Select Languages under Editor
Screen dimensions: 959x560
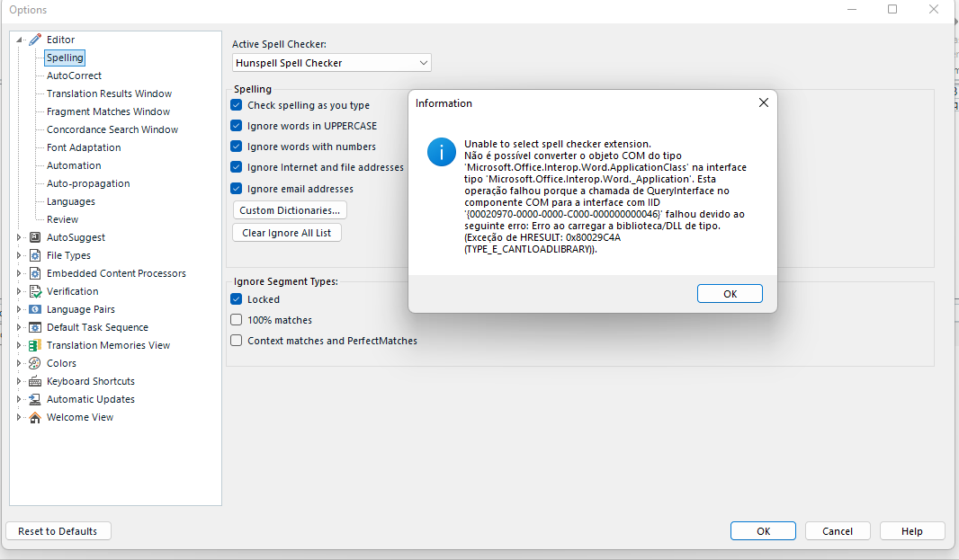pos(71,201)
